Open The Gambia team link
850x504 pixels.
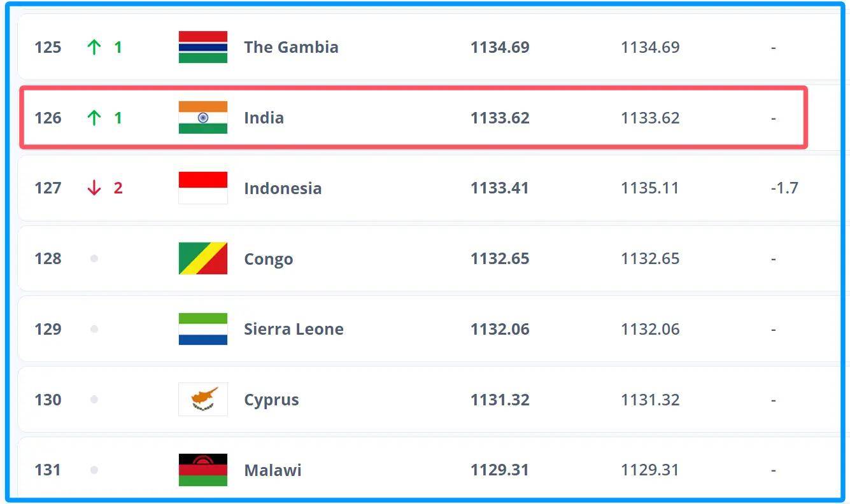pyautogui.click(x=291, y=47)
